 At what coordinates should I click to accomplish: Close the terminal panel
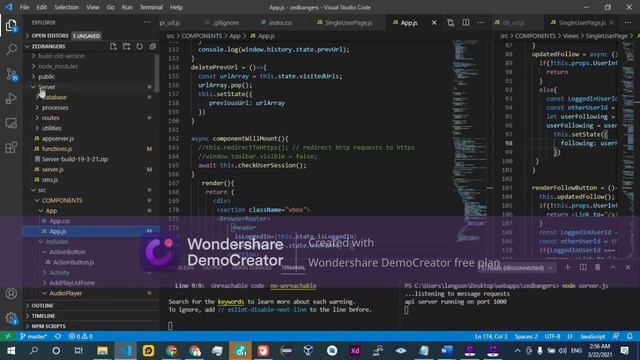point(628,267)
